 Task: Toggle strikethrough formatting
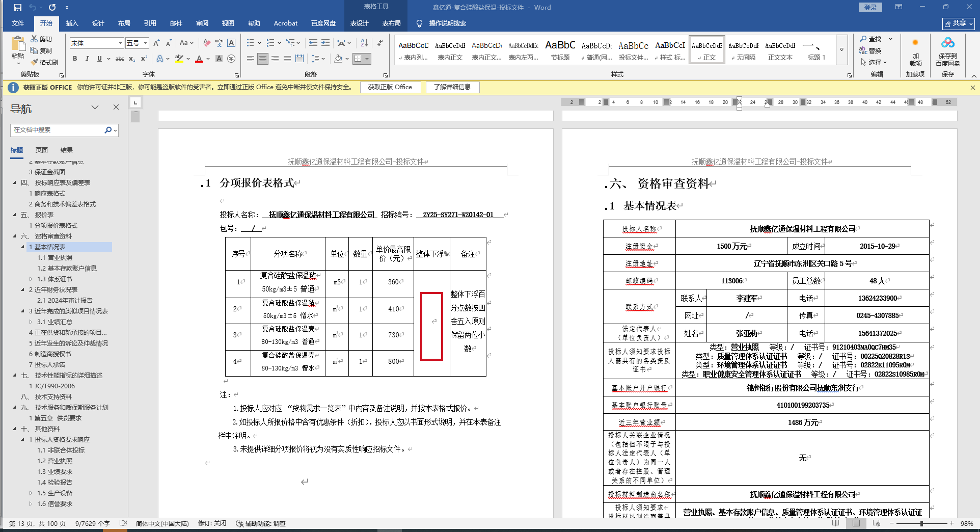coord(120,59)
